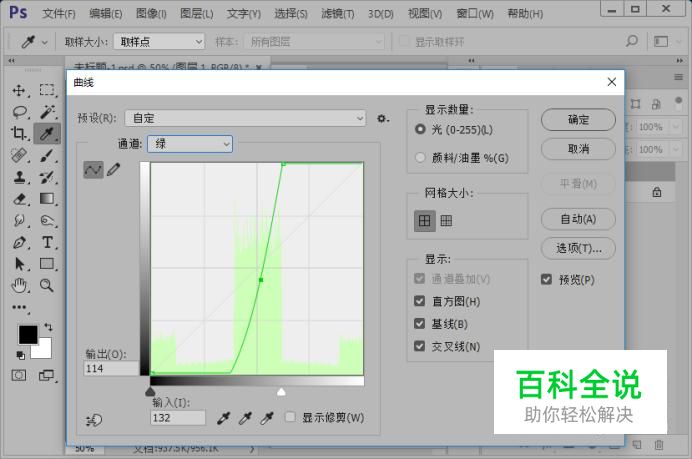Click the Cancel button in Curves
The image size is (692, 459).
coord(578,149)
